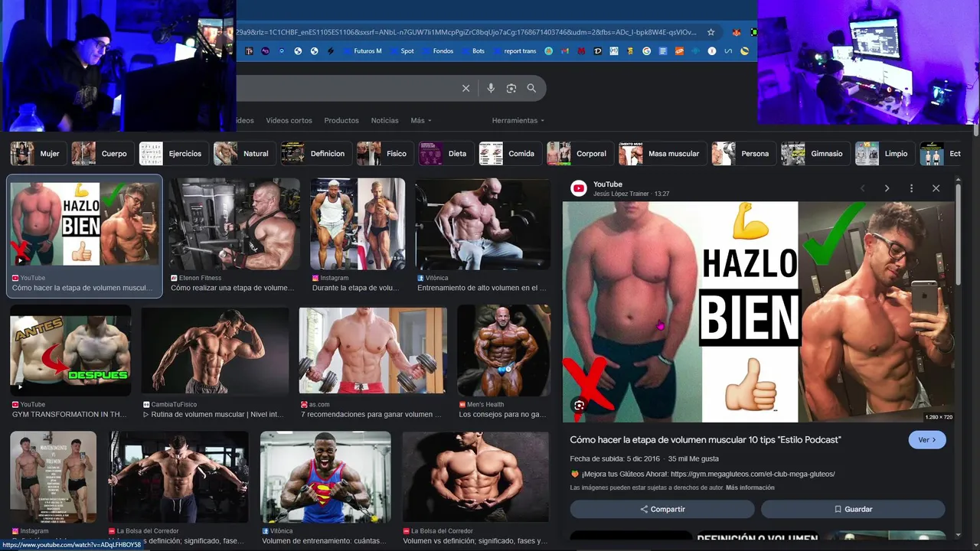Open the lightning bolt bookmark icon
980x551 pixels.
coord(331,51)
